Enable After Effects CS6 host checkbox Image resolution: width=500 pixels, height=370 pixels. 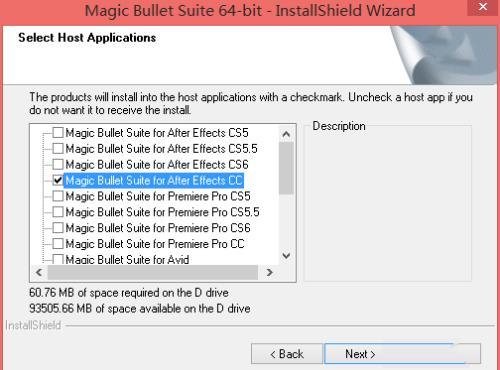tap(58, 164)
